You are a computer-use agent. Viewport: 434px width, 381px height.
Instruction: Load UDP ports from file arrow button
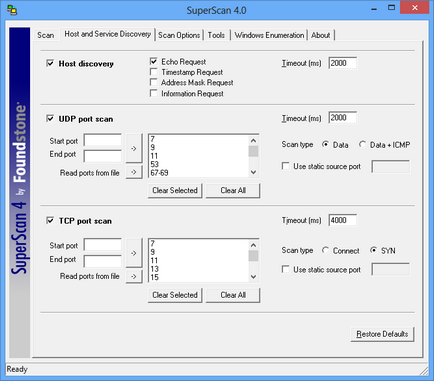click(134, 172)
